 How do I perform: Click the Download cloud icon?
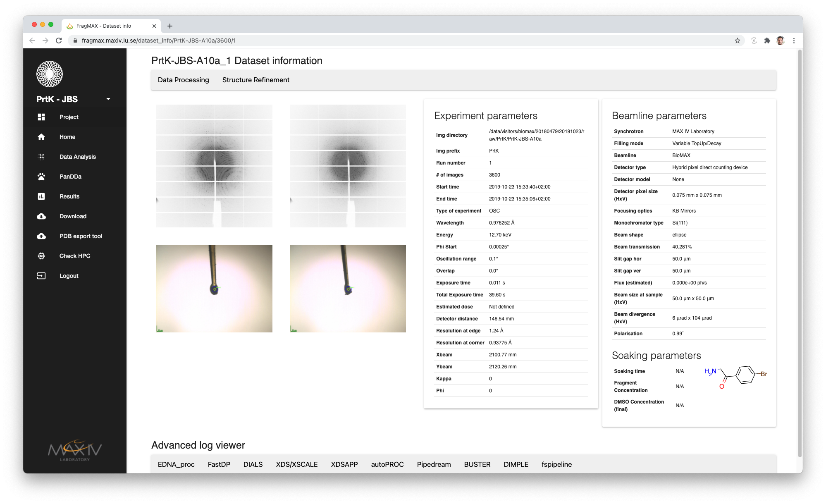tap(41, 216)
